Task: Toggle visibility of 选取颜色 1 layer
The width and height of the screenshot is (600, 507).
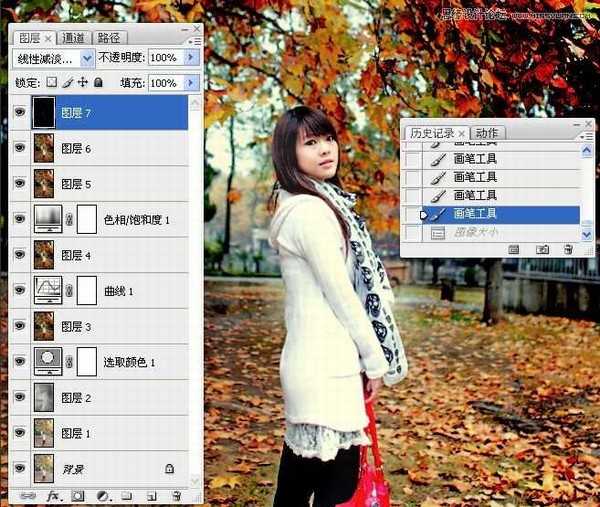Action: 20,361
